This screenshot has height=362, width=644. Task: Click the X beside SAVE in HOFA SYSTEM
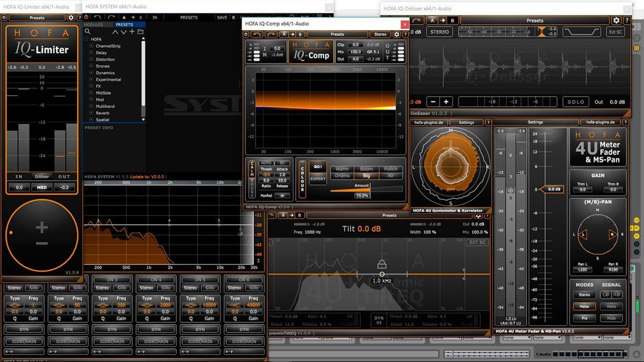[234, 18]
